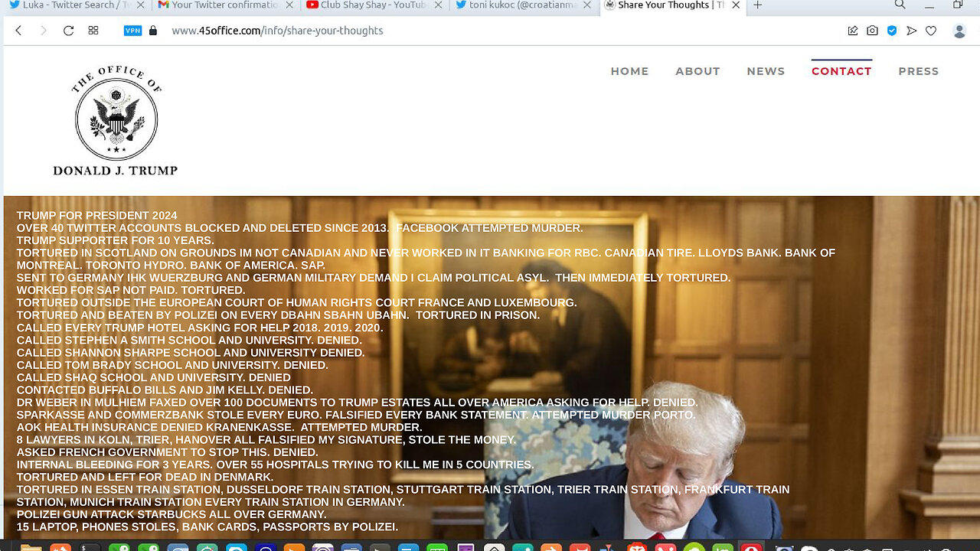Go back using the back arrow

point(18,31)
